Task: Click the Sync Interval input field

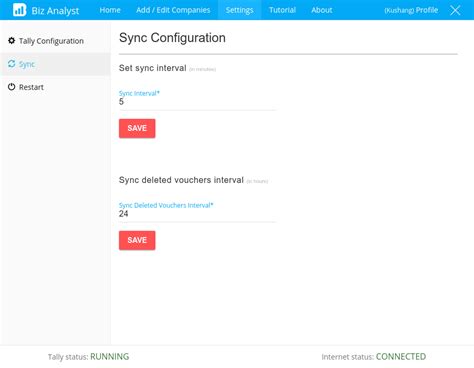Action: tap(197, 102)
